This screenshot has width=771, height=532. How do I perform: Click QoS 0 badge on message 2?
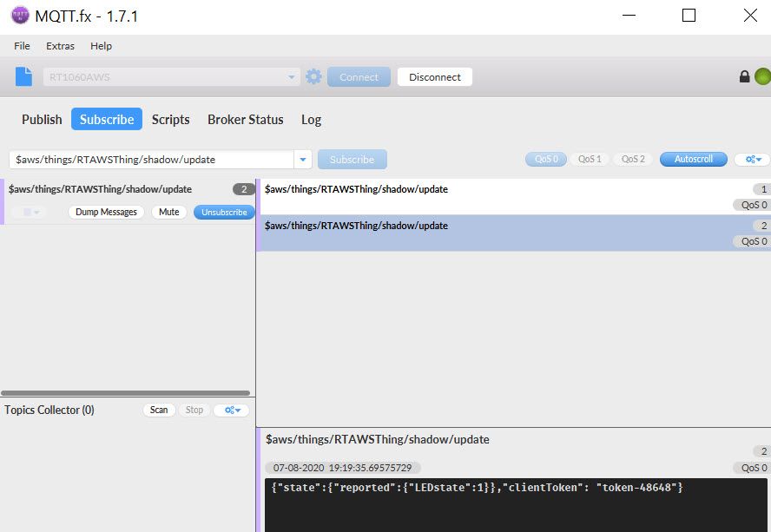(753, 241)
